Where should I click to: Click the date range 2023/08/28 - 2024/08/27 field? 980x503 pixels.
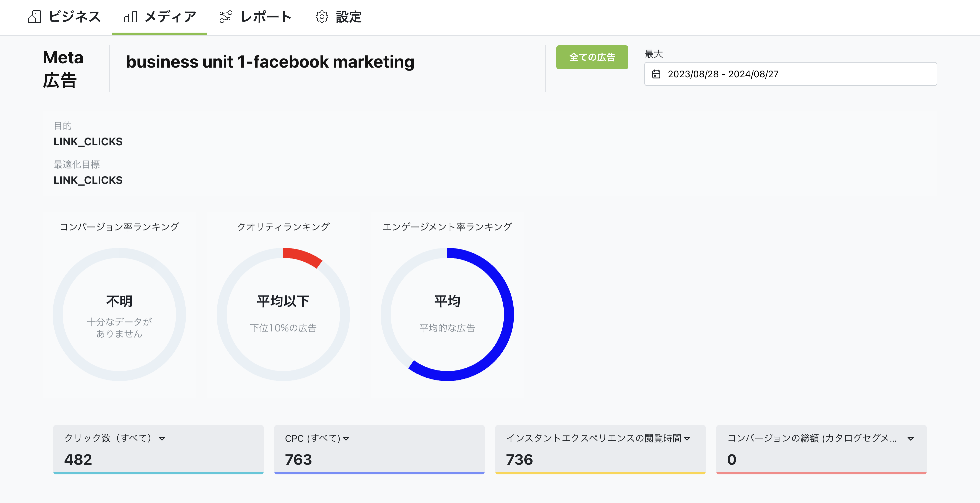(723, 74)
